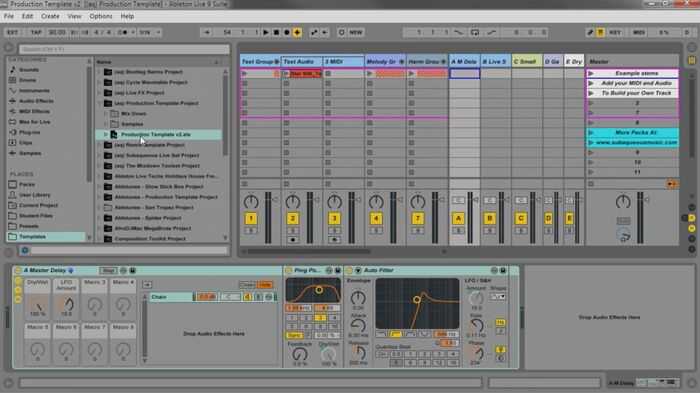Expand the Mix Down folder
Image resolution: width=700 pixels, height=393 pixels.
(106, 113)
